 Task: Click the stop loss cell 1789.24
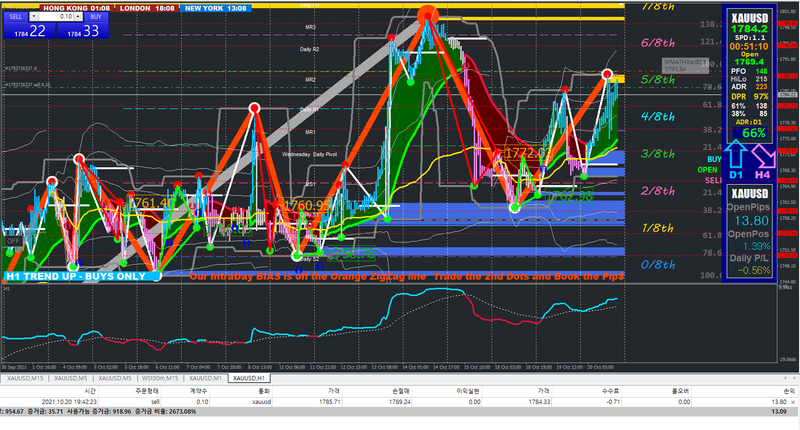(x=399, y=402)
